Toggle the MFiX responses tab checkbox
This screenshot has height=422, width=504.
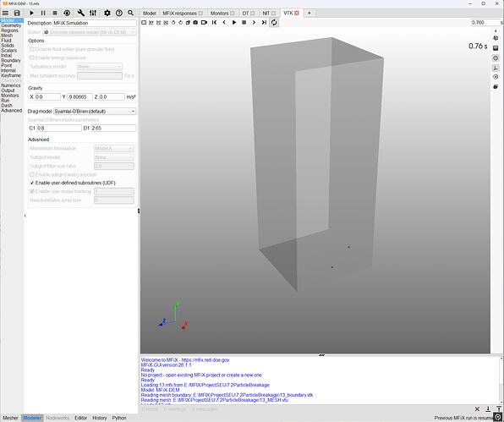200,14
